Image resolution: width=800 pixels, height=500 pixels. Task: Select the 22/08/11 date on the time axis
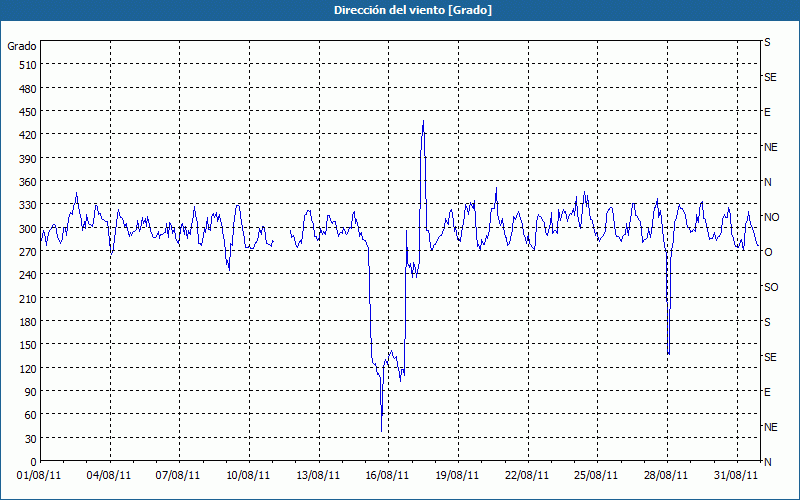coord(527,476)
